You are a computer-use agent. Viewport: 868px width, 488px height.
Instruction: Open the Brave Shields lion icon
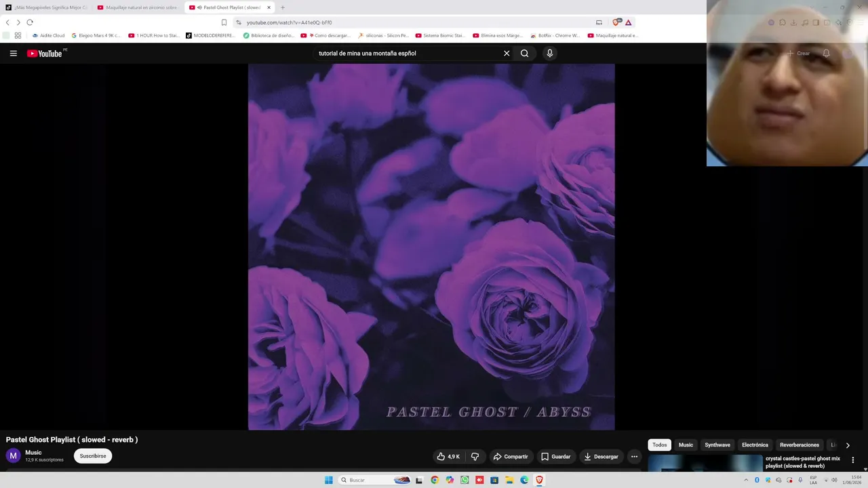pos(616,22)
